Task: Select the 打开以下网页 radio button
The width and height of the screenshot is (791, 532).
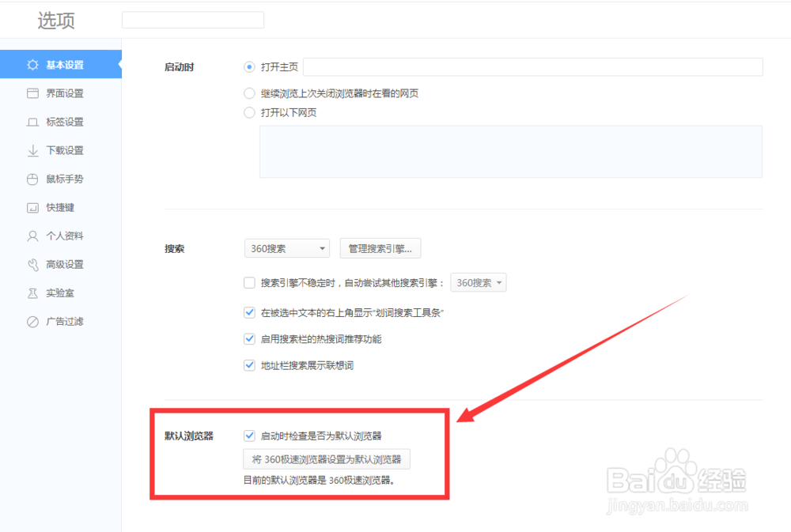Action: click(249, 112)
